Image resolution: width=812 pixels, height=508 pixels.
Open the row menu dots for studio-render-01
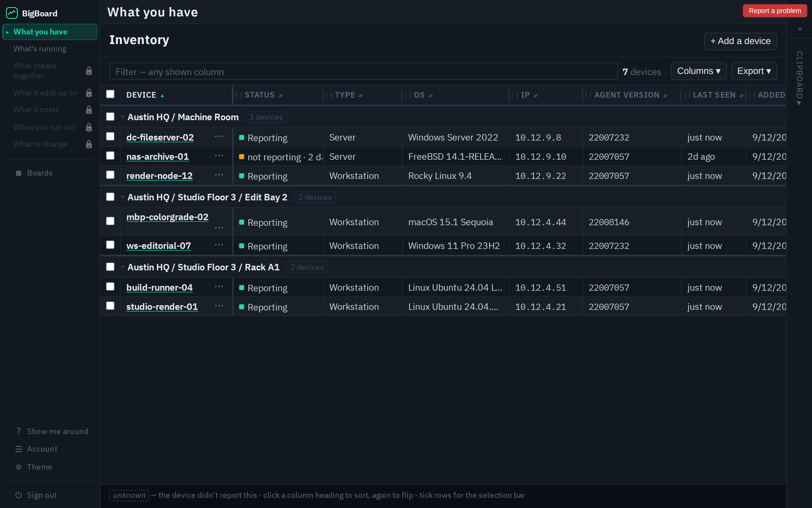click(219, 306)
